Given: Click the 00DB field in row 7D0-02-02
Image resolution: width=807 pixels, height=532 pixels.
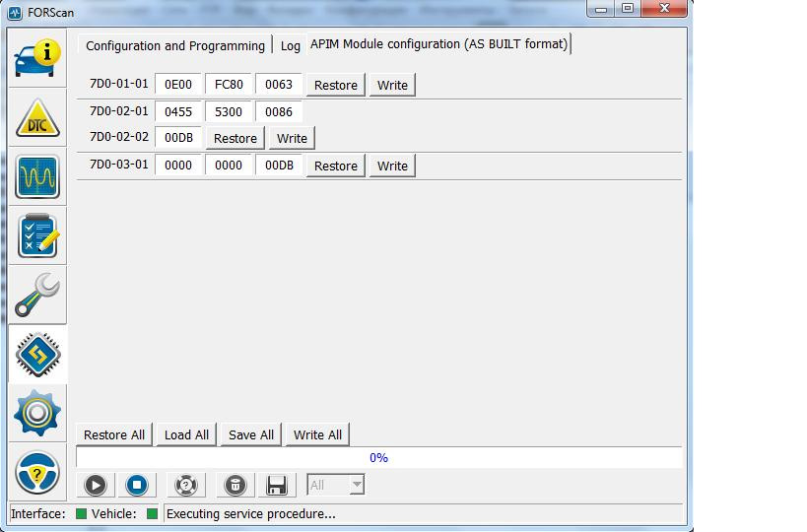Looking at the screenshot, I should point(178,138).
